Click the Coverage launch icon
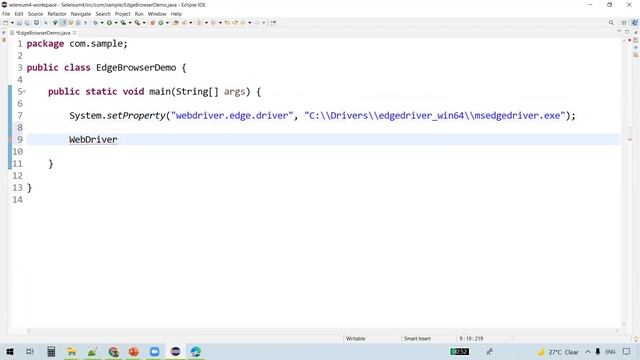The width and height of the screenshot is (640, 360). [x=123, y=23]
